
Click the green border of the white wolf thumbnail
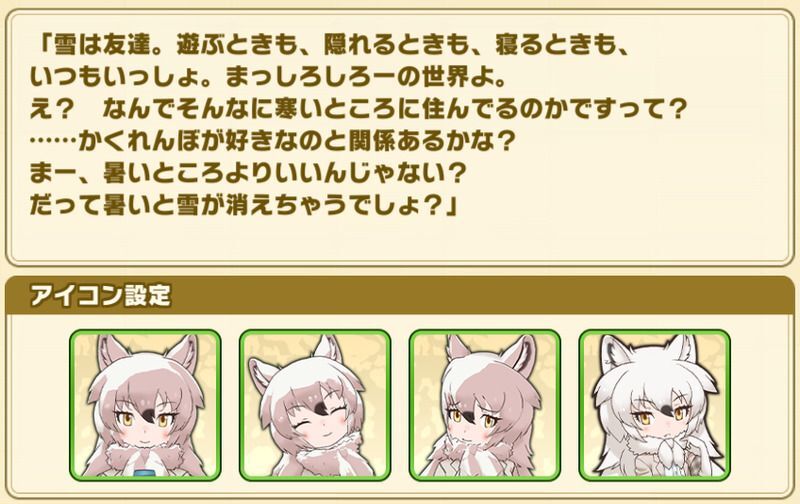tap(655, 332)
